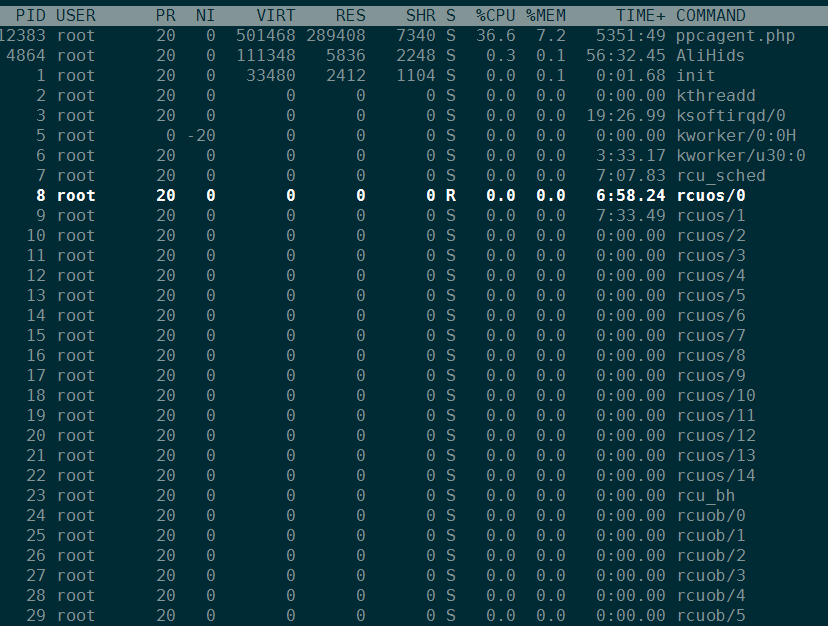Click the highlighted rcuos/0 command
Image resolution: width=828 pixels, height=626 pixels.
711,196
